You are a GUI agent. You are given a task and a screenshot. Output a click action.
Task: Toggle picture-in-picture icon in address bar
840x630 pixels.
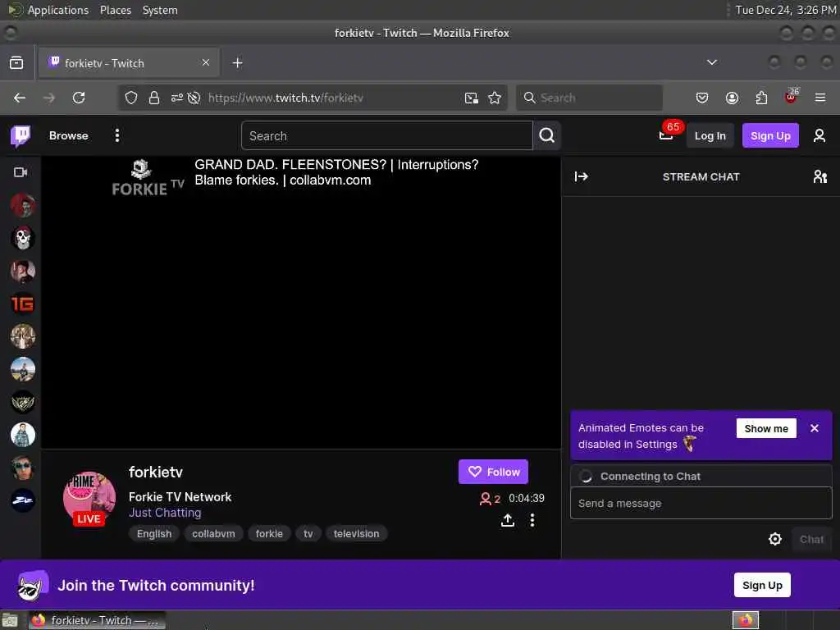click(x=472, y=98)
